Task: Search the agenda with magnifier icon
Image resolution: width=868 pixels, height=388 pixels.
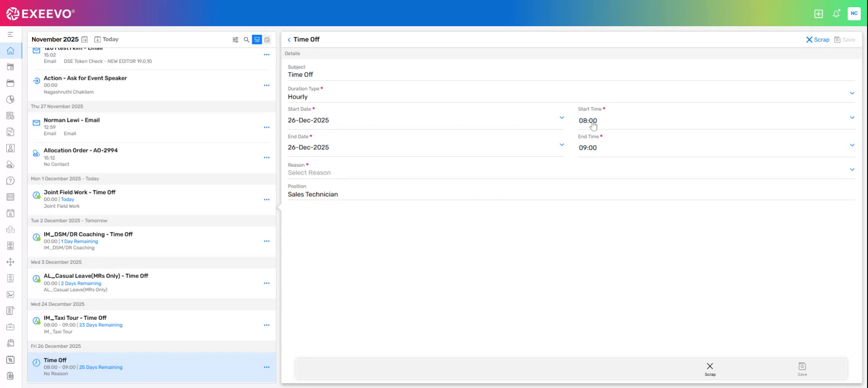Action: pyautogui.click(x=246, y=40)
